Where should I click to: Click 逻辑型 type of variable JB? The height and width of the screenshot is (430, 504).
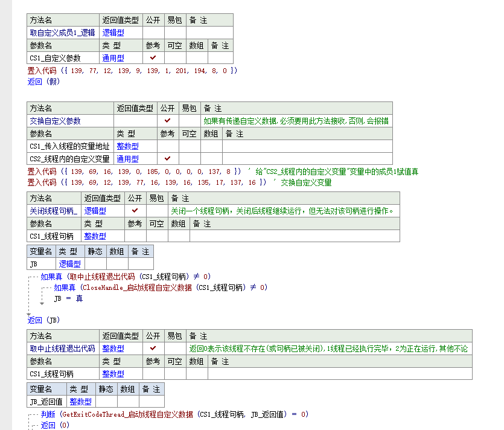[70, 264]
